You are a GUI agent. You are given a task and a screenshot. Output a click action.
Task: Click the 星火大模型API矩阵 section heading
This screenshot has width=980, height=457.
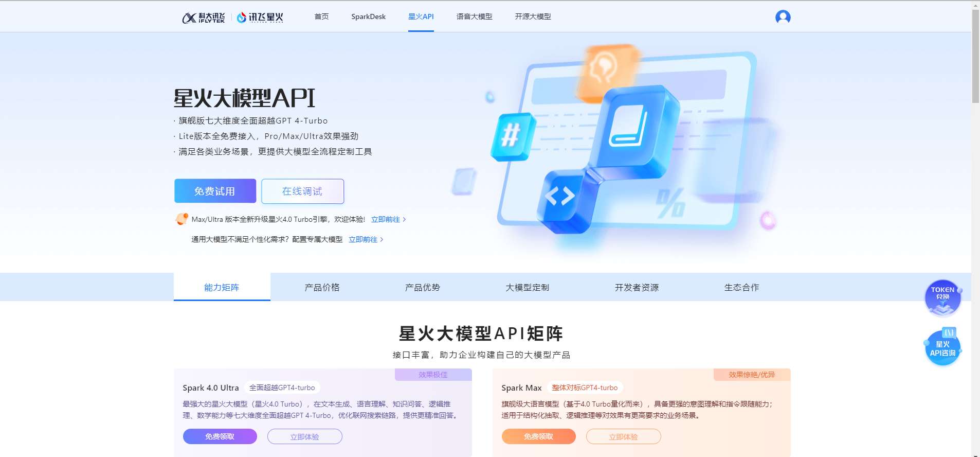click(481, 333)
